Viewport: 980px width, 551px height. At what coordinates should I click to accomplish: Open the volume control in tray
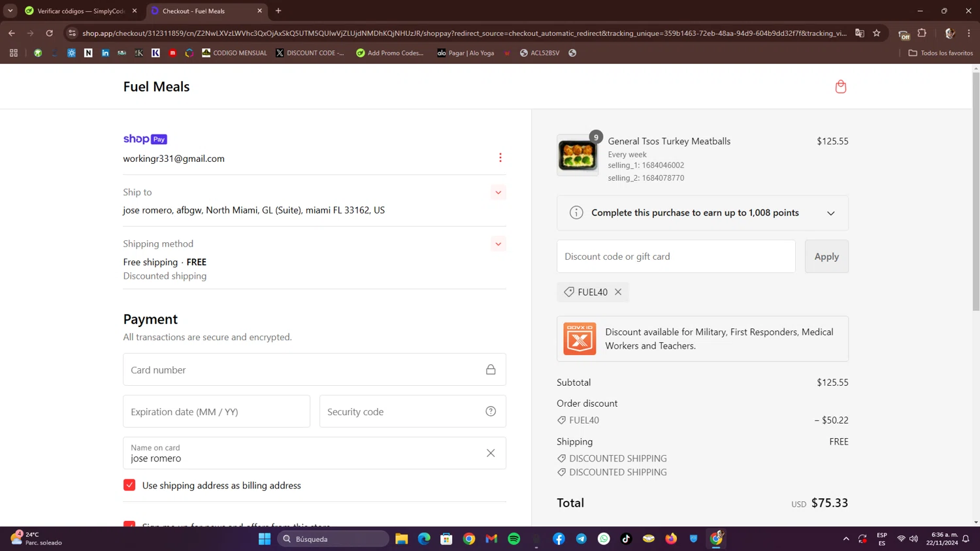pyautogui.click(x=913, y=539)
